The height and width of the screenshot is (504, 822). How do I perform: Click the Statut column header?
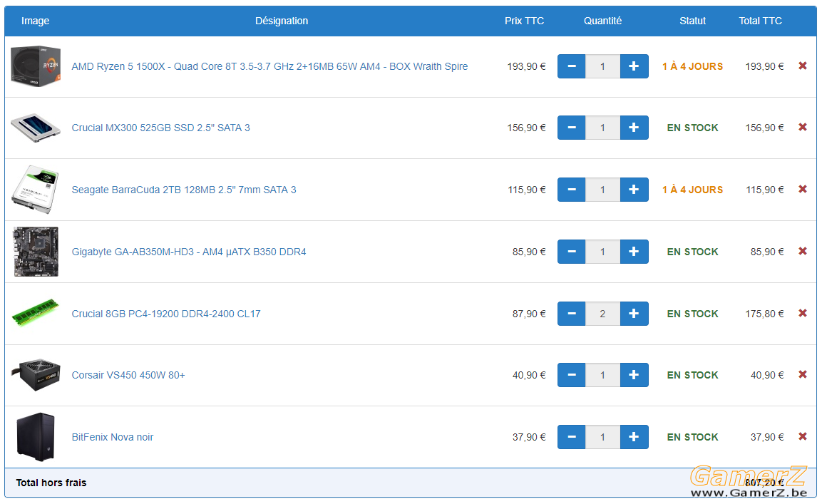pos(692,21)
